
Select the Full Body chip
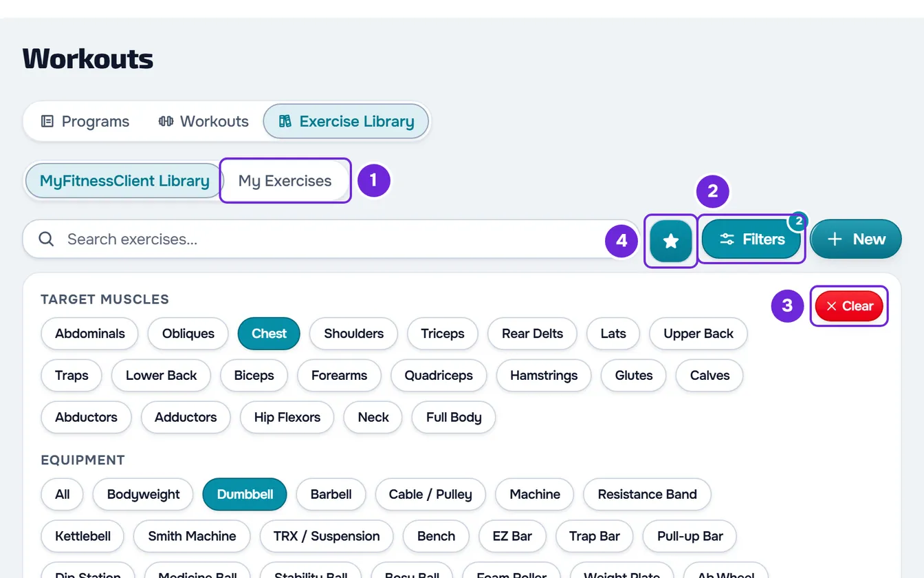tap(454, 418)
